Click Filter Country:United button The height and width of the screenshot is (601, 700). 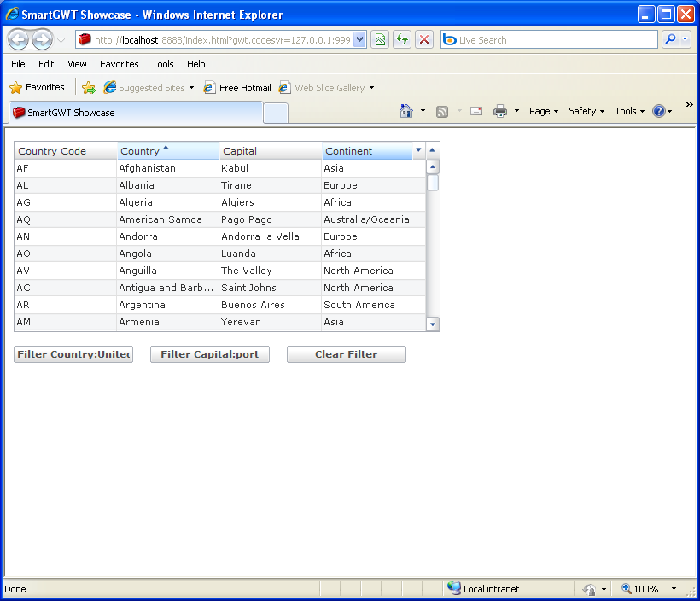(x=73, y=354)
